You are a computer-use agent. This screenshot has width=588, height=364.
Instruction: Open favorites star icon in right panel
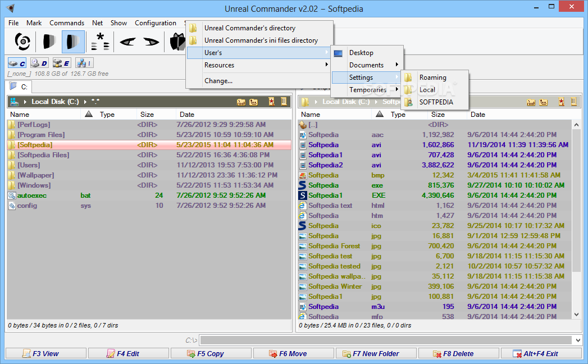pos(562,102)
